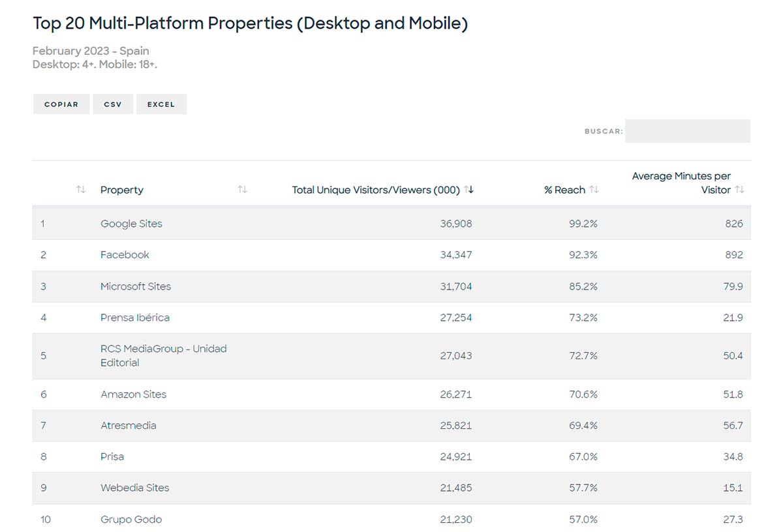The height and width of the screenshot is (532, 783).
Task: Download the table using the EXCEL button
Action: click(161, 104)
